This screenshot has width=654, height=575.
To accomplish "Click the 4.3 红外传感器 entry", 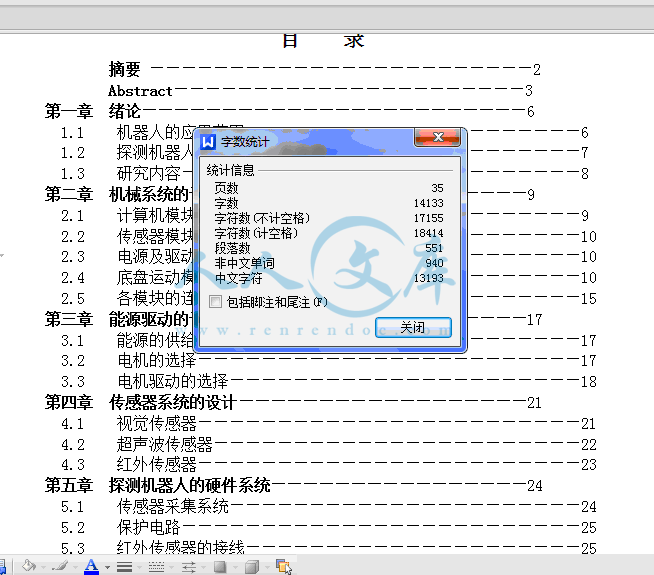I will click(128, 465).
